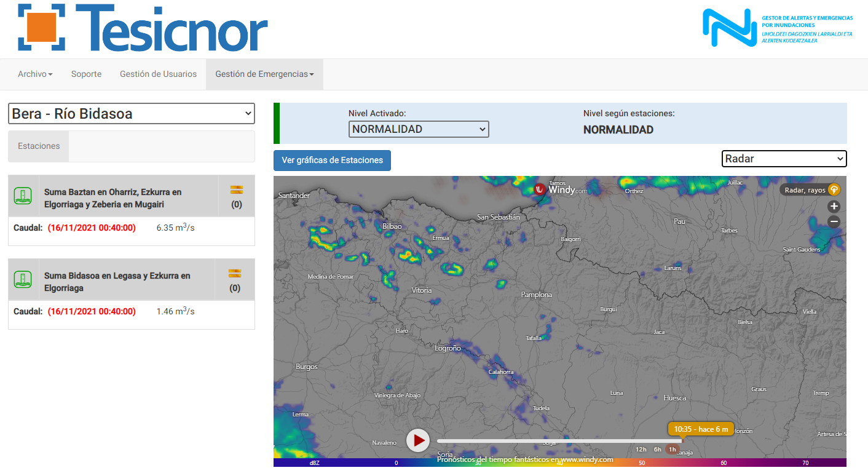Open the Bera - Río Bidasoa location dropdown
This screenshot has width=868, height=473.
click(x=132, y=114)
